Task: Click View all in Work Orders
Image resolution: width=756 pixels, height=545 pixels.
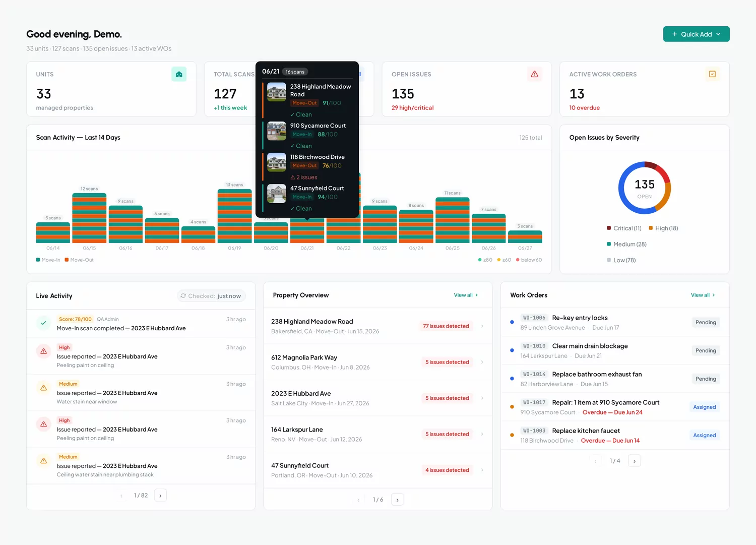Action: pos(703,295)
